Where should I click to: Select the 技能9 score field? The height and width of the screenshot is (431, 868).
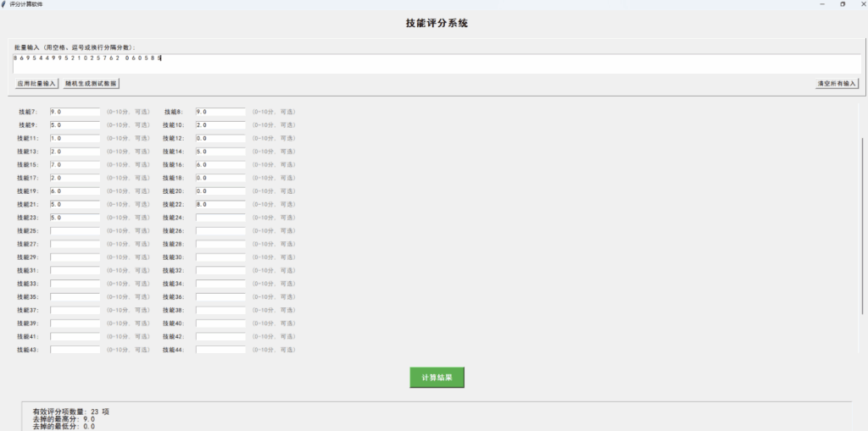75,125
